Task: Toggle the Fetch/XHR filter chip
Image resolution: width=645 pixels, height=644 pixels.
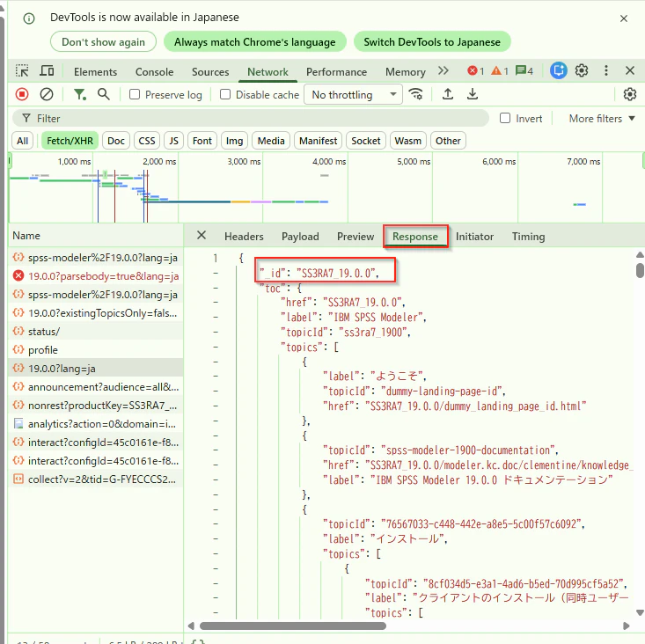Action: point(70,141)
